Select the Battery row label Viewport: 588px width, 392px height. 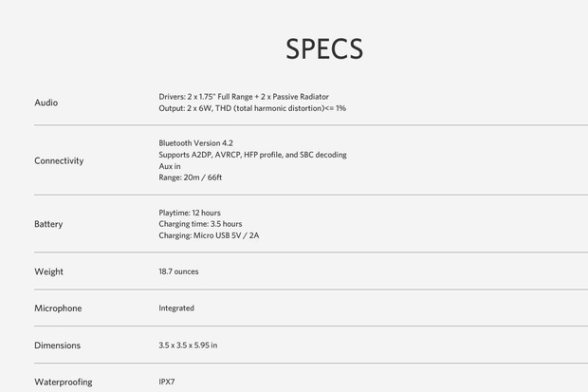coord(48,224)
